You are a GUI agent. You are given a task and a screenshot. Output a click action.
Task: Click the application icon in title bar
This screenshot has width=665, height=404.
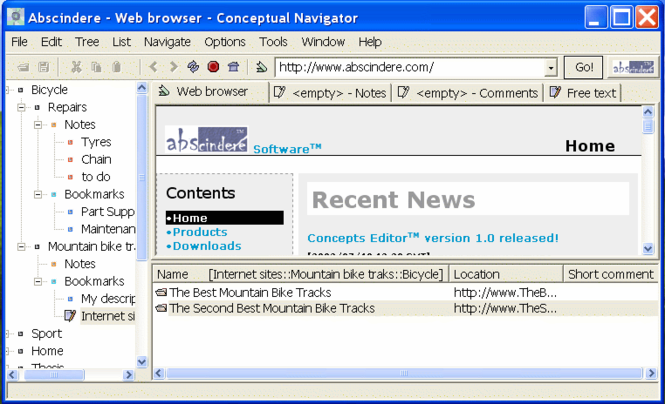click(16, 17)
